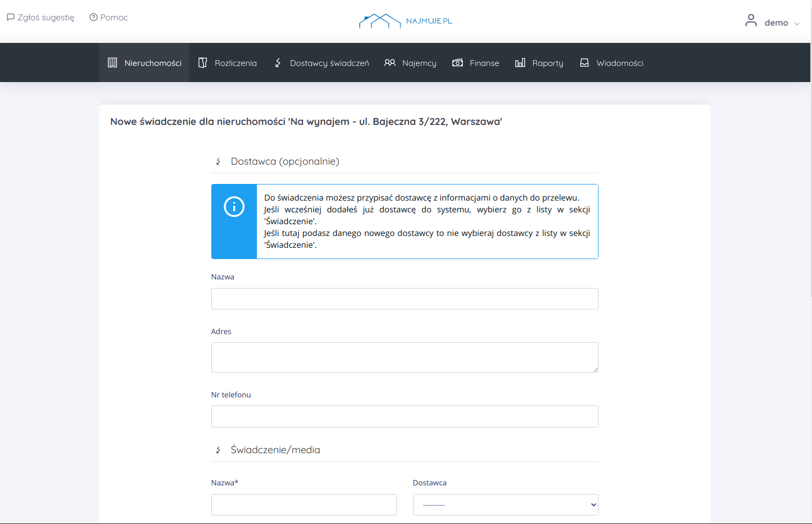Click the inbox icon next to Wiadomości
Image resolution: width=812 pixels, height=524 pixels.
[585, 63]
